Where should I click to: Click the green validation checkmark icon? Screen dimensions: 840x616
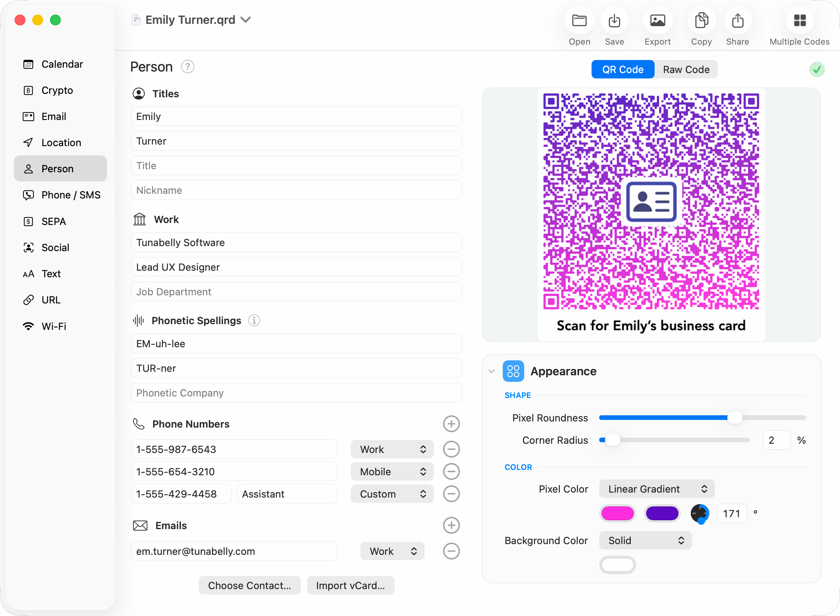pyautogui.click(x=817, y=70)
